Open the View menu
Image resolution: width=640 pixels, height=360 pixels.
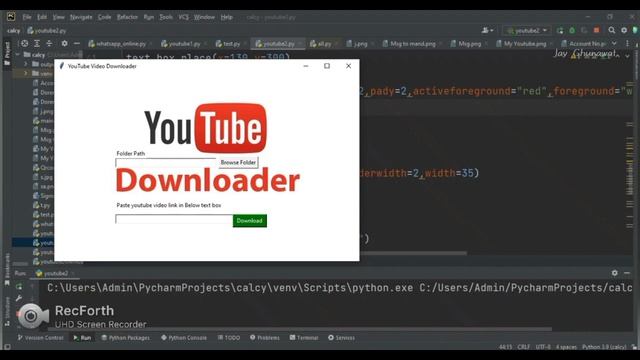[58, 17]
